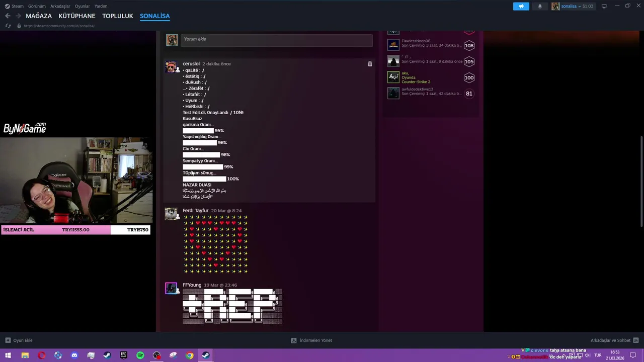Image resolution: width=644 pixels, height=362 pixels.
Task: Open File Explorer from taskbar
Action: point(25,355)
